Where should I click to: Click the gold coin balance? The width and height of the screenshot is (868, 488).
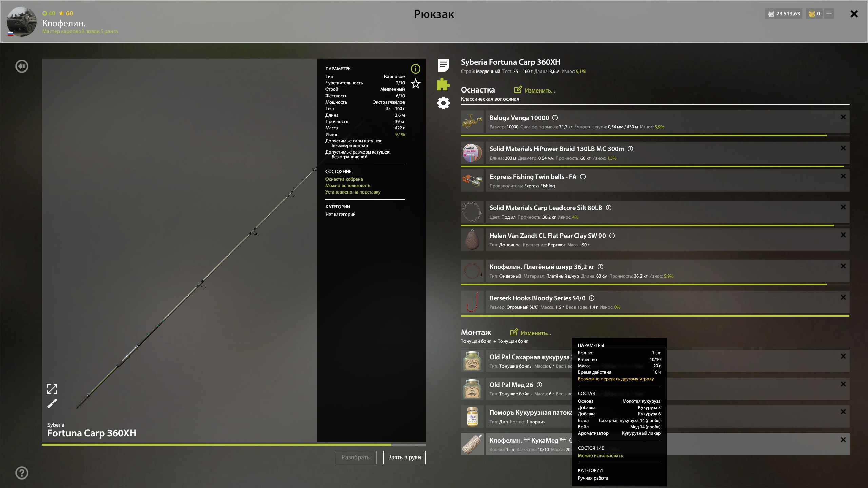tap(814, 14)
